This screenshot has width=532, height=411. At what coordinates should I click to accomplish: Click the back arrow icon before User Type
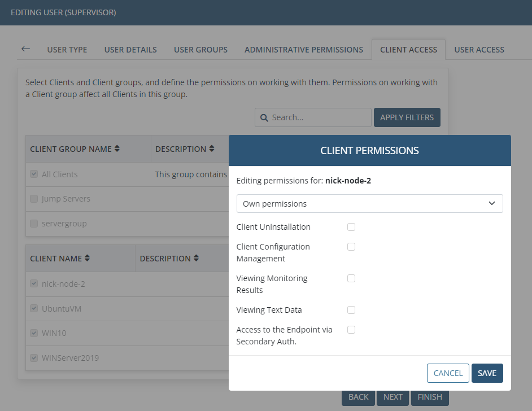25,49
